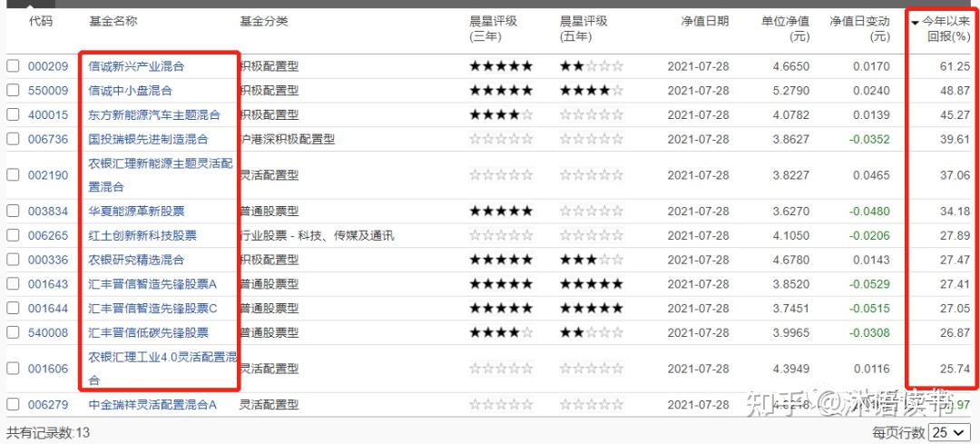The image size is (980, 444).
Task: Click fund code 000336
Action: click(48, 260)
